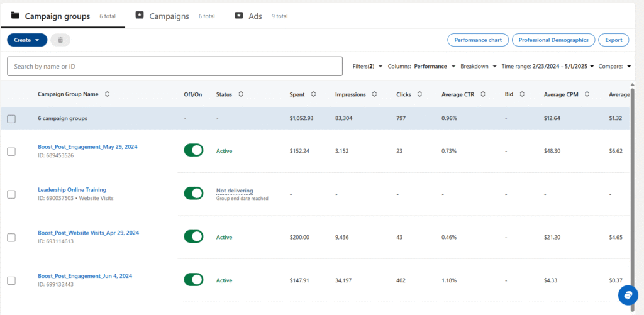Click the Not delivering status text
Viewport: 644px width, 315px height.
235,191
